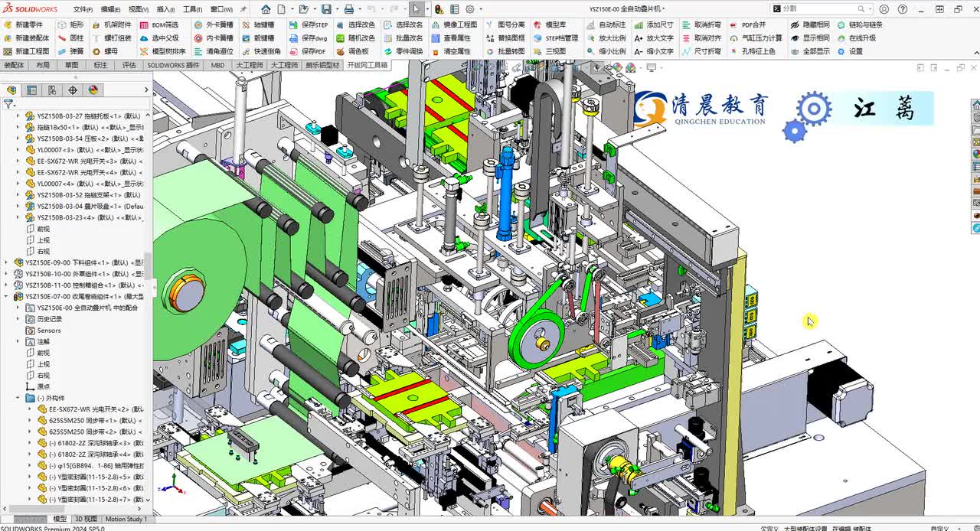Screen dimensions: 980x531
Task: Click the 模型树排序 tool
Action: tap(162, 51)
